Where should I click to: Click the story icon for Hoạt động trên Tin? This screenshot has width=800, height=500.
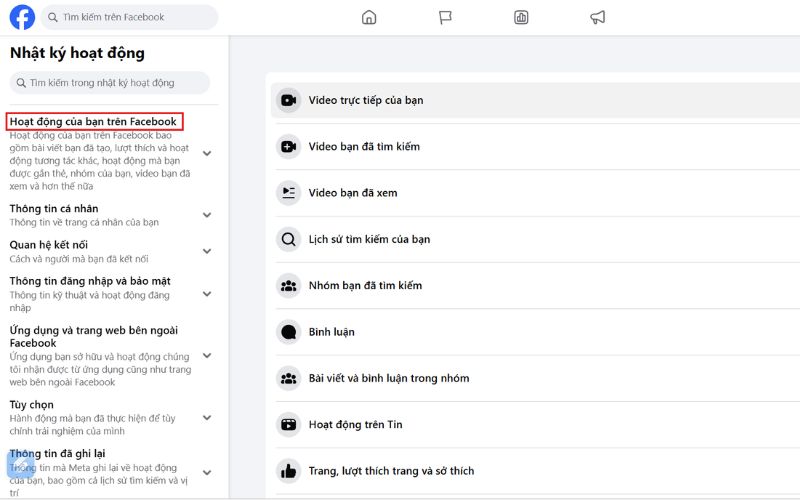tap(288, 424)
